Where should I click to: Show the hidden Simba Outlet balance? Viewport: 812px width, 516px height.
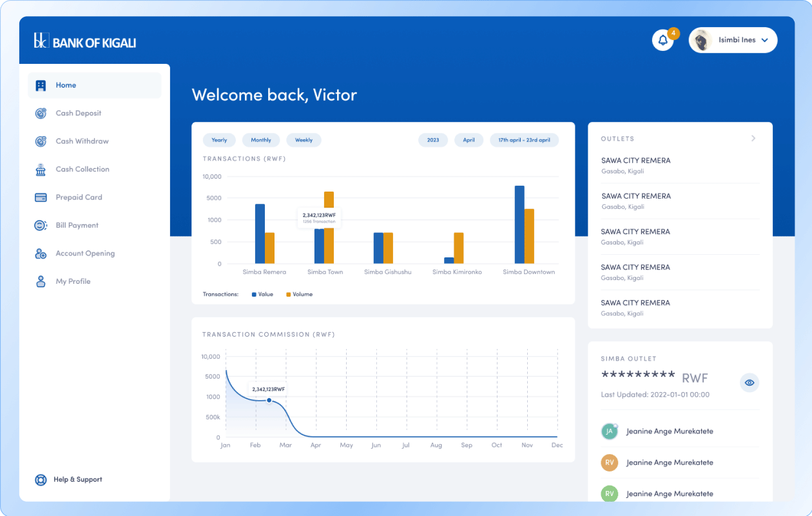749,382
